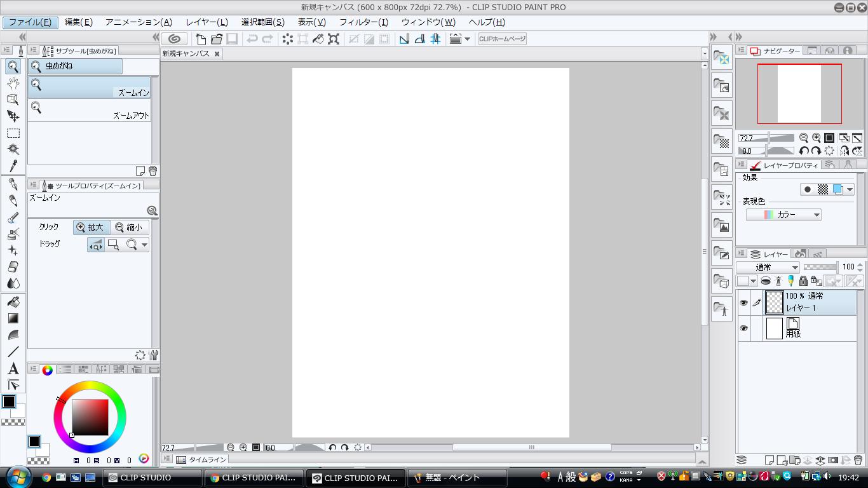Expand the drag zoom options arrow
This screenshot has height=488, width=868.
pyautogui.click(x=145, y=245)
